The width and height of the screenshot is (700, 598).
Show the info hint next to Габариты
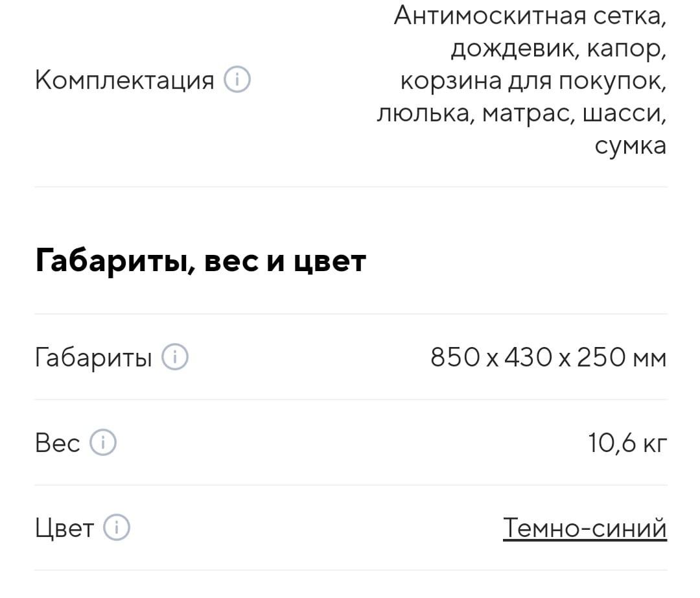[x=174, y=357]
